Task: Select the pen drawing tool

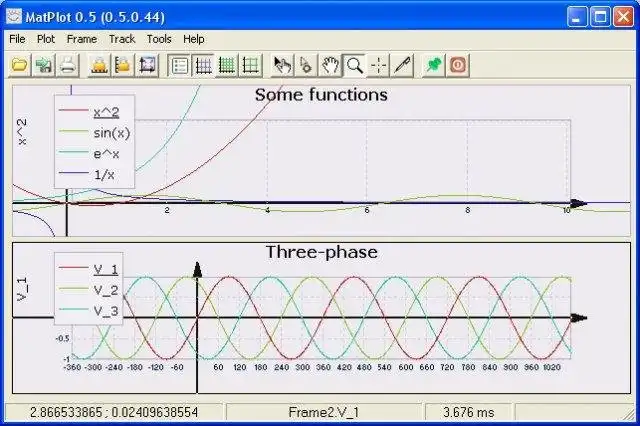Action: coord(402,65)
